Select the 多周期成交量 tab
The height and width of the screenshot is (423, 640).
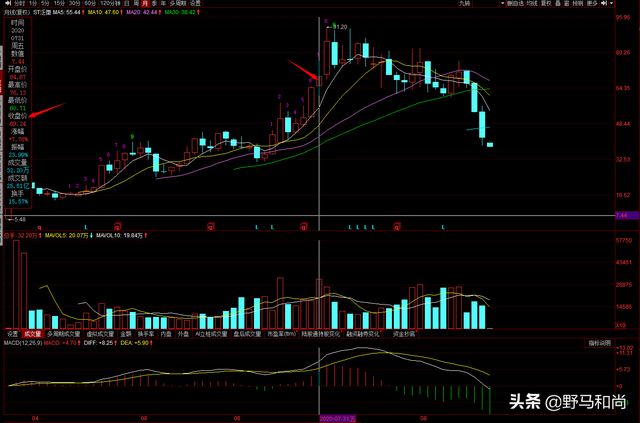64,334
